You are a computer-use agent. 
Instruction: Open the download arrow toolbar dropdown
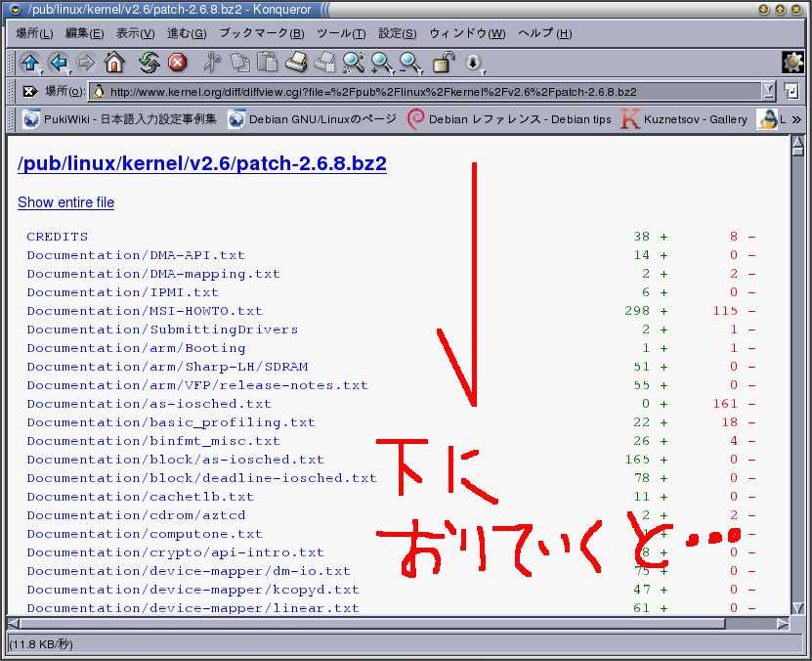point(474,63)
